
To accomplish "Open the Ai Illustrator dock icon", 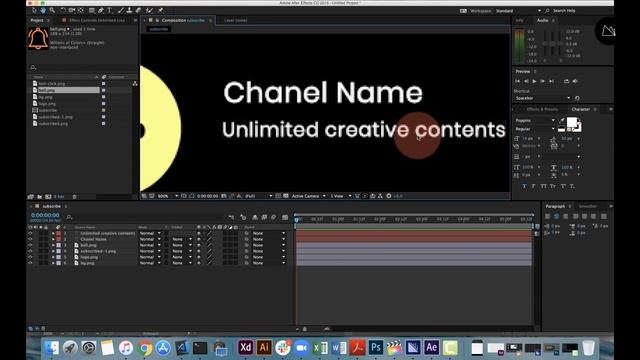I will 264,348.
